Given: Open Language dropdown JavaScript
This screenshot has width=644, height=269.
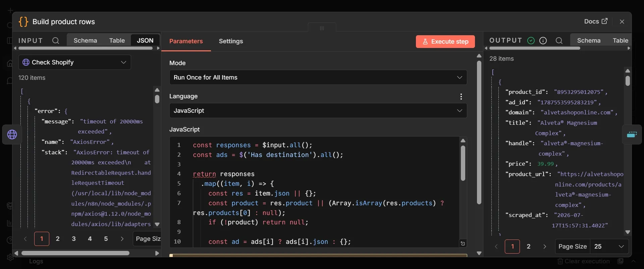Looking at the screenshot, I should click(x=318, y=111).
